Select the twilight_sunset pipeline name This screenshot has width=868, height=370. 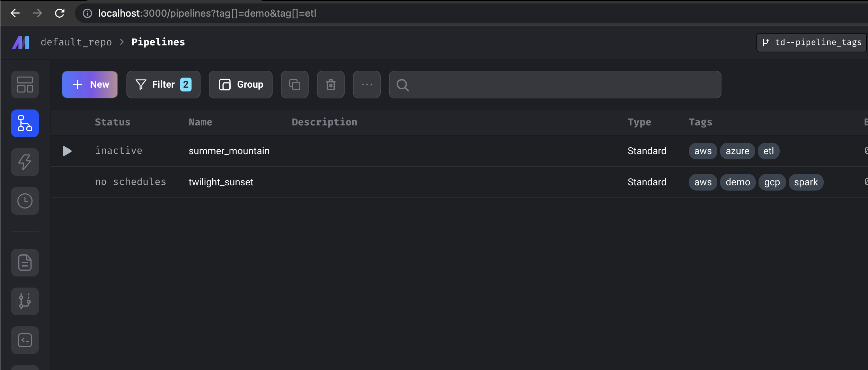[221, 182]
